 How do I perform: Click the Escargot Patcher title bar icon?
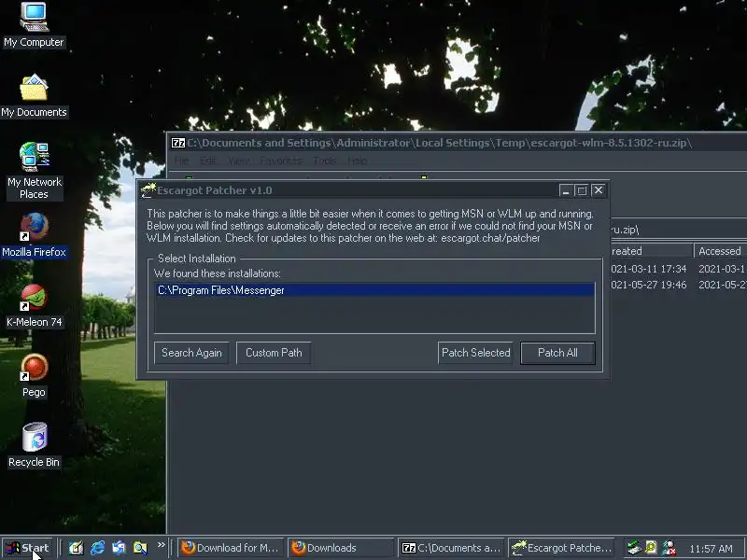148,190
